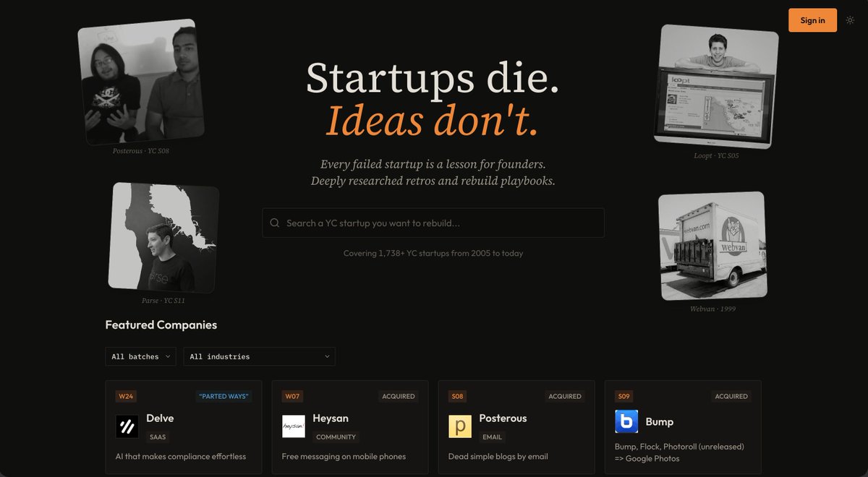Open the Posterous company card title

[x=503, y=418]
